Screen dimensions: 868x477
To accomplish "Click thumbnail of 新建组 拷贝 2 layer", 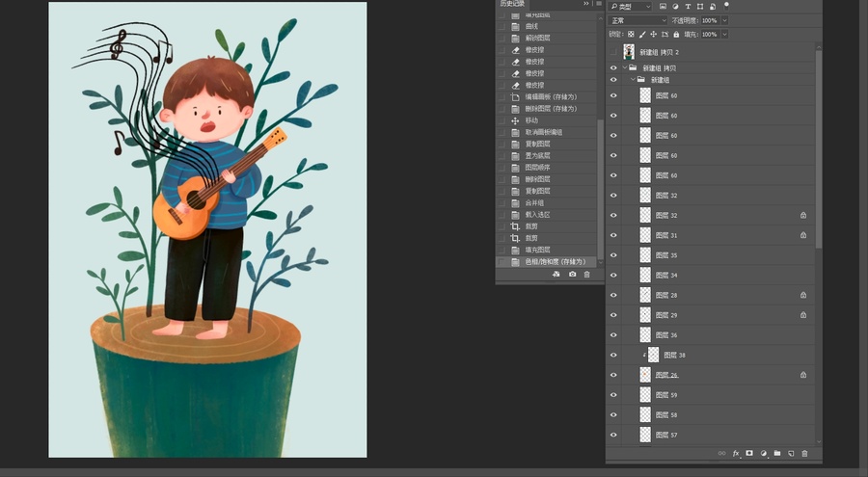I will point(629,52).
